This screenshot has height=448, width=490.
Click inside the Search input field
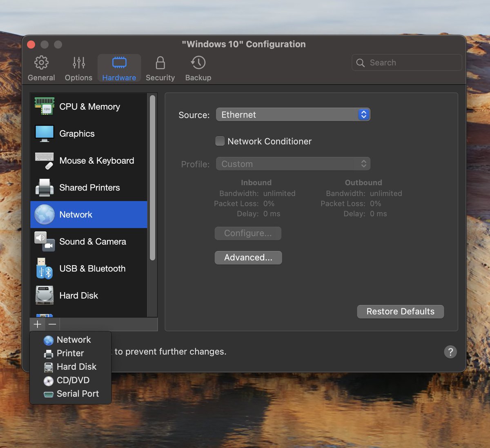click(x=407, y=62)
